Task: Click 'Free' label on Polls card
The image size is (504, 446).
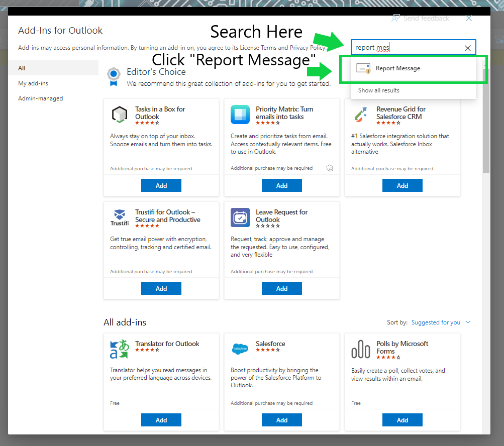Action: pos(356,403)
